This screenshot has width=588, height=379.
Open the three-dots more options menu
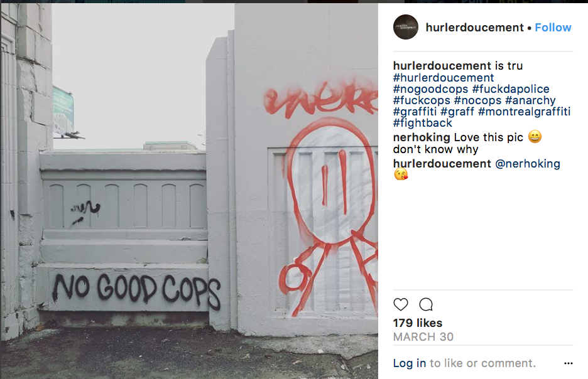[x=569, y=363]
